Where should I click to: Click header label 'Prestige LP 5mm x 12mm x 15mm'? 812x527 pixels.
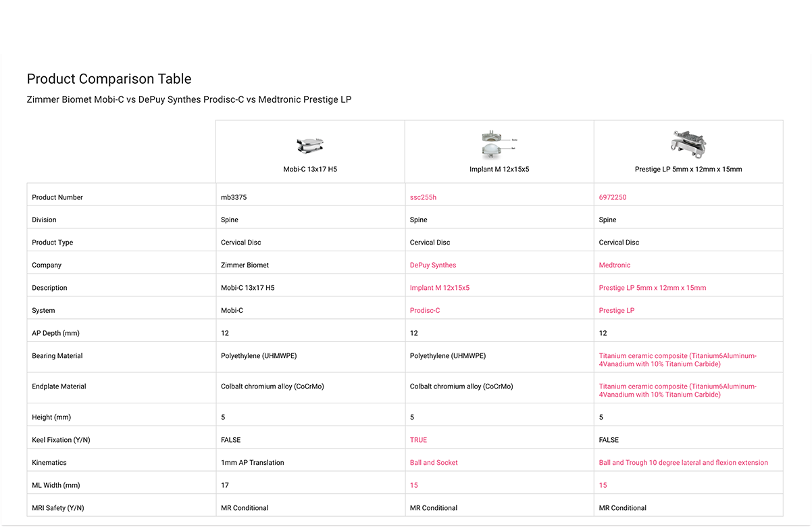pos(688,170)
